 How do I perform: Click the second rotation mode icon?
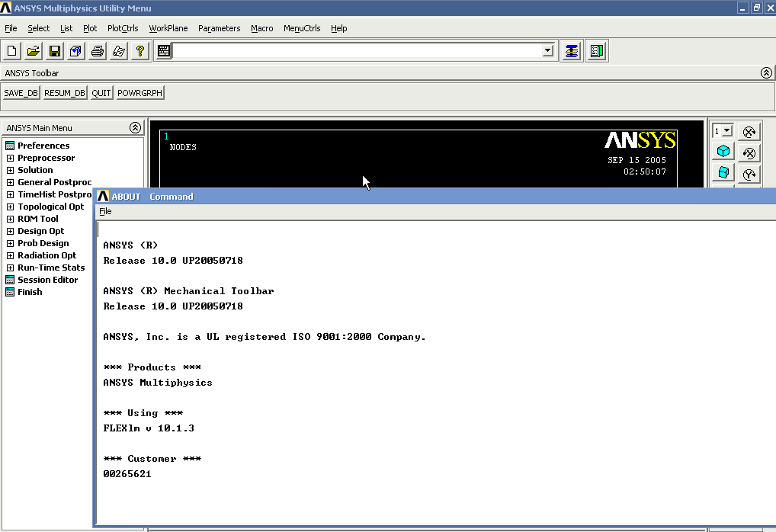pos(749,153)
